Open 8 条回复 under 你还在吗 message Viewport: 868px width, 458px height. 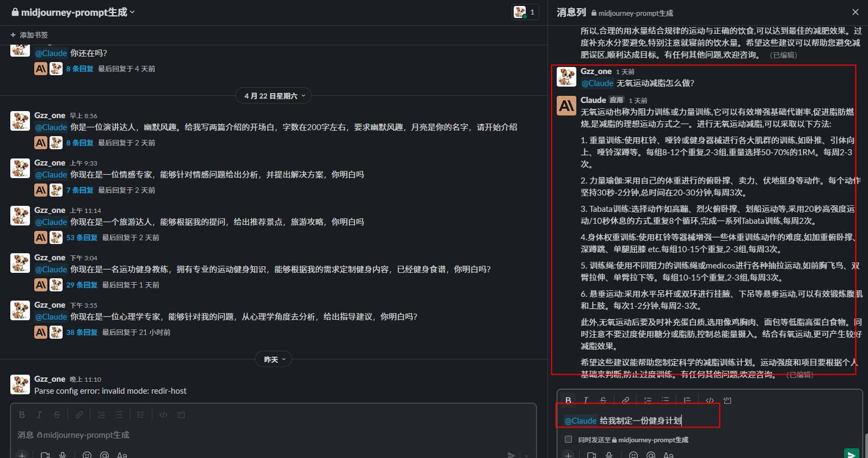point(80,69)
